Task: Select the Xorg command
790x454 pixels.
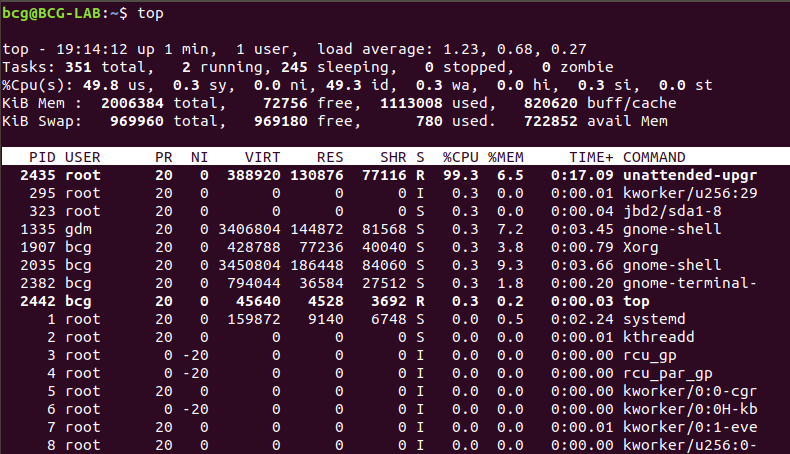Action: [x=641, y=247]
